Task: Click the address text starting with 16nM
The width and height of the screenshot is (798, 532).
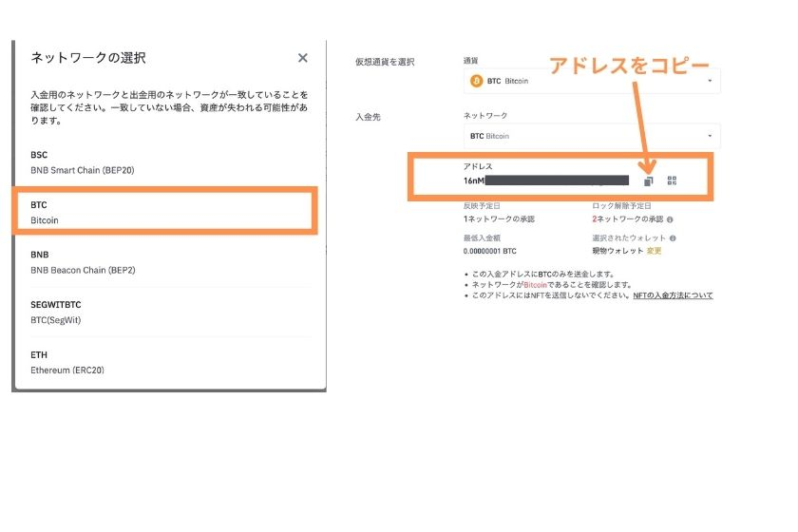Action: click(x=546, y=180)
